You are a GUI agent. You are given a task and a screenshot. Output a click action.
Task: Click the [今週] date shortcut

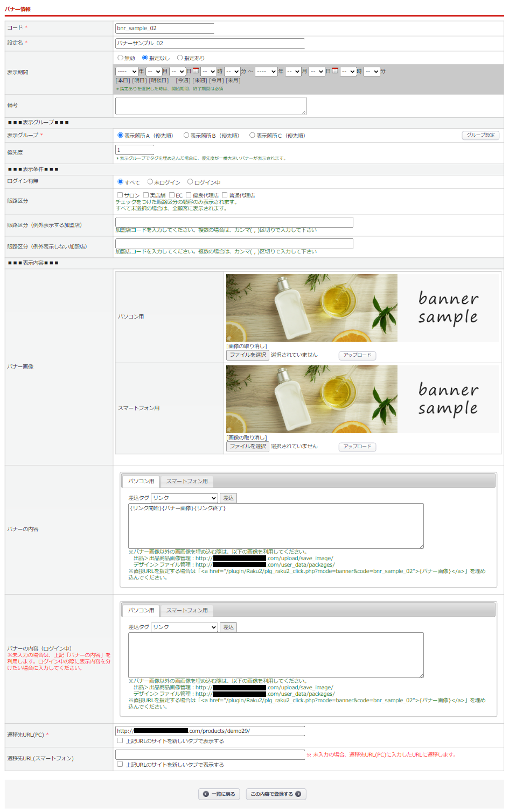pos(183,80)
